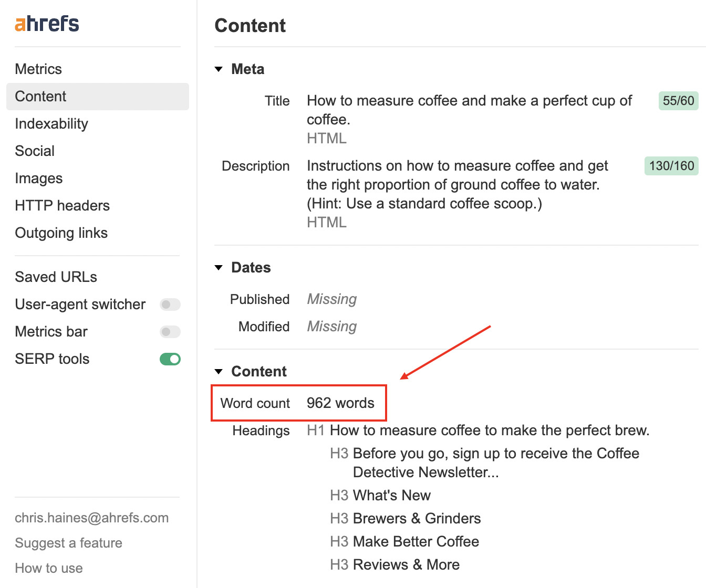Image resolution: width=706 pixels, height=588 pixels.
Task: Open the How to use guide
Action: pos(48,568)
